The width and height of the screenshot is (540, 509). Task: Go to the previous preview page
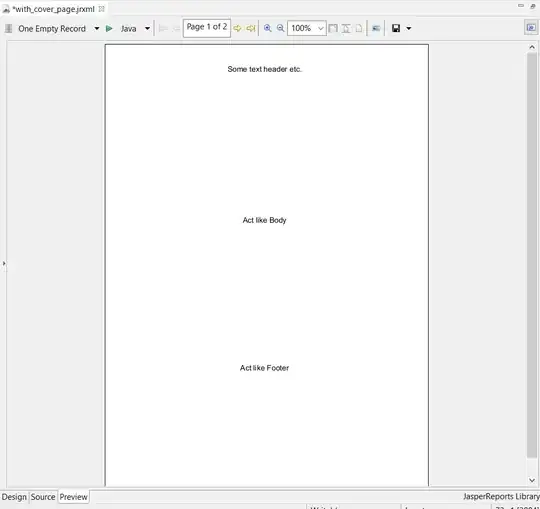click(x=176, y=29)
